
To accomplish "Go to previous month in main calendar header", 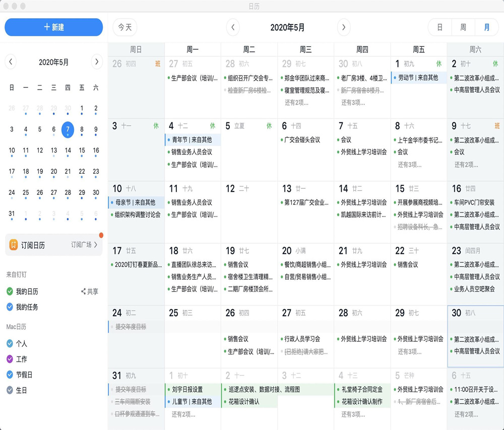I will pos(232,27).
